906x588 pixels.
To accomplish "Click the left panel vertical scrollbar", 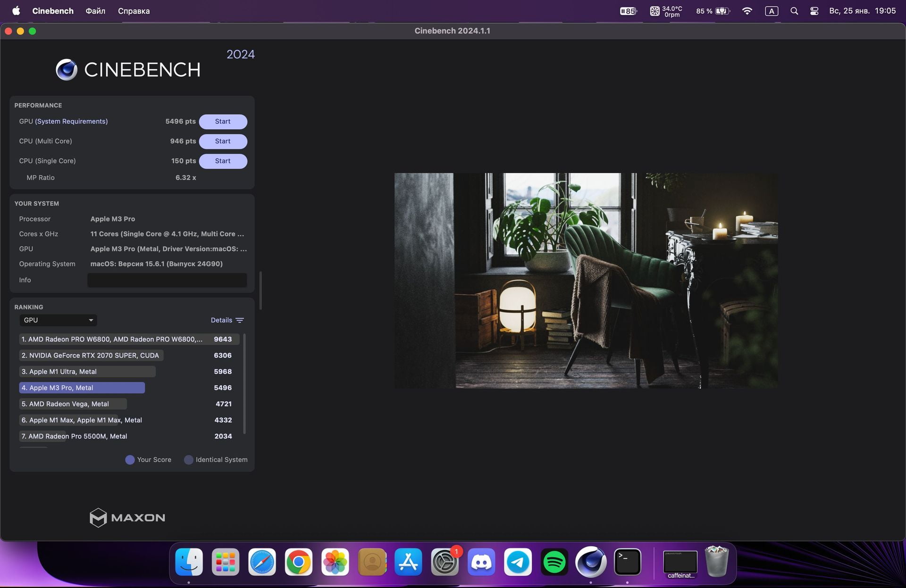I will click(260, 290).
